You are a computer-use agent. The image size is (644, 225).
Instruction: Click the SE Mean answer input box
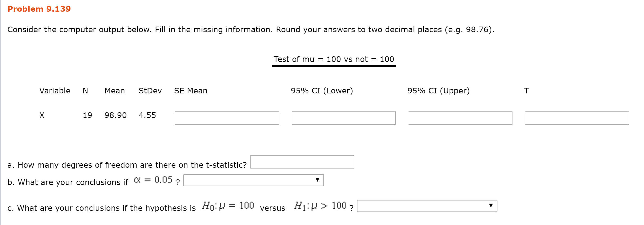[x=227, y=118]
